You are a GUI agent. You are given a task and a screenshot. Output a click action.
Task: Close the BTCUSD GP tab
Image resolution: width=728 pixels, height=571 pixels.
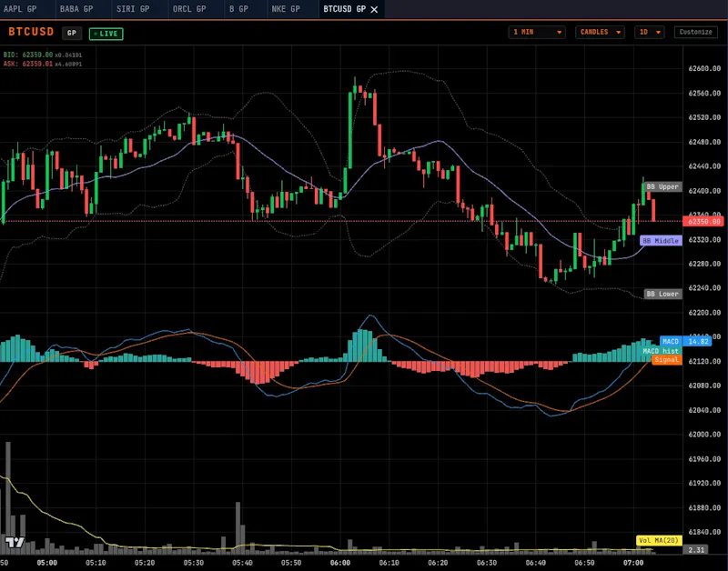[374, 9]
